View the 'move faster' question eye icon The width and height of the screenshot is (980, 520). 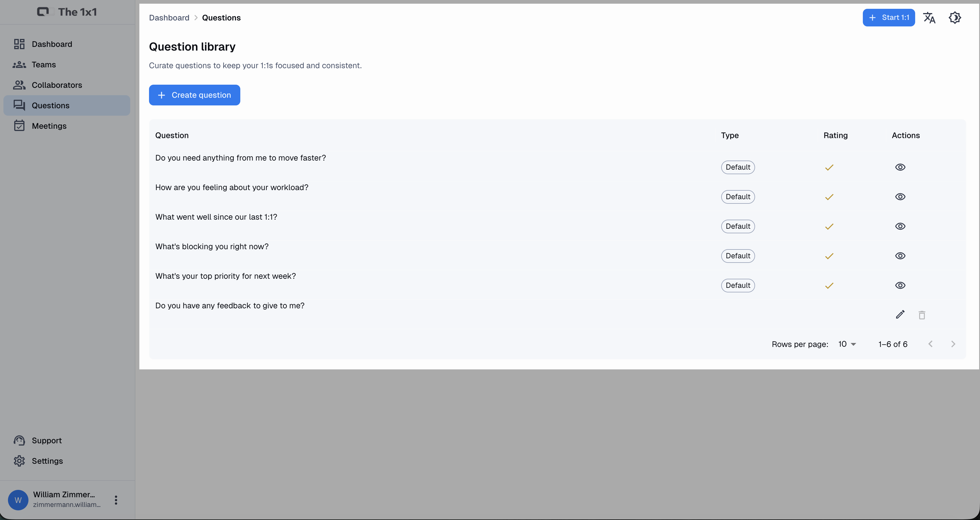[900, 167]
